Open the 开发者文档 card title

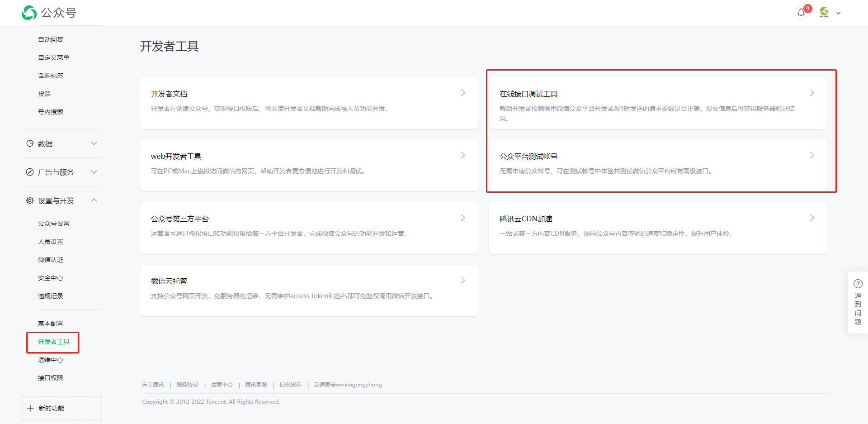pyautogui.click(x=169, y=94)
